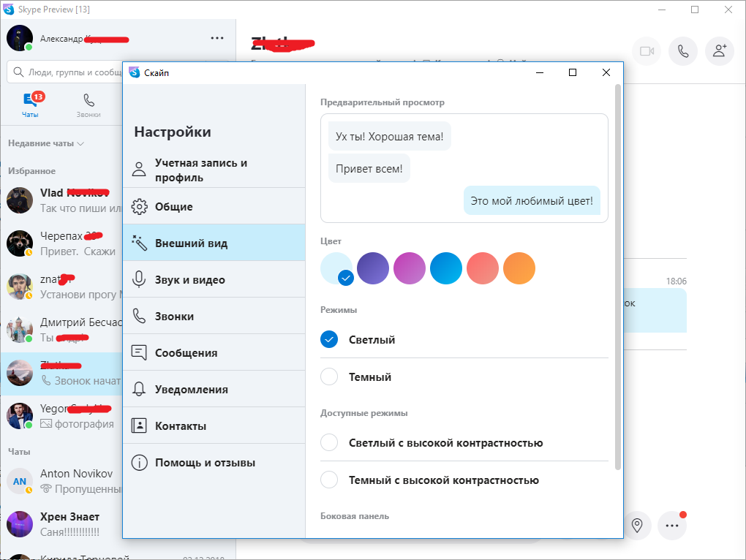
Task: Choose the coral red color swatch
Action: 483,268
